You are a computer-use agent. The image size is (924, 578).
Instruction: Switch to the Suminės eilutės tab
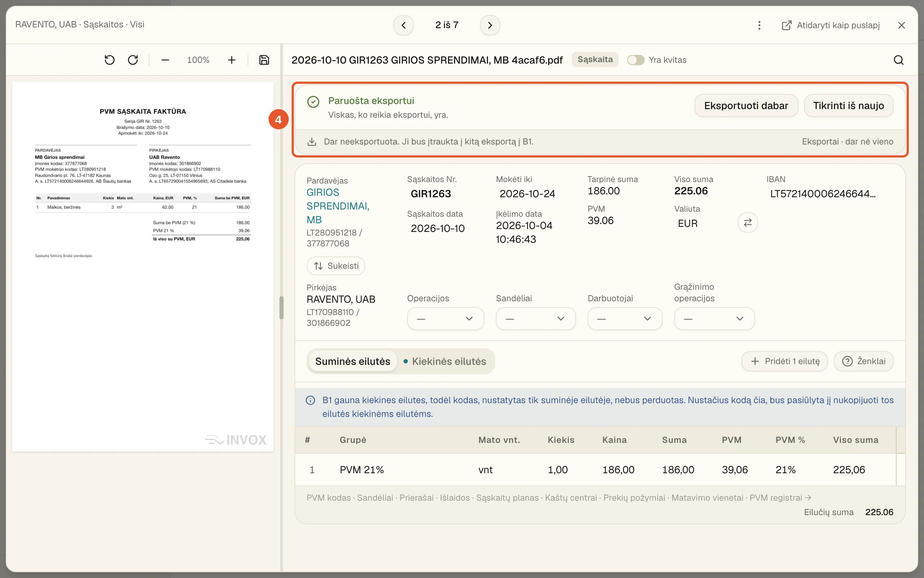[352, 361]
